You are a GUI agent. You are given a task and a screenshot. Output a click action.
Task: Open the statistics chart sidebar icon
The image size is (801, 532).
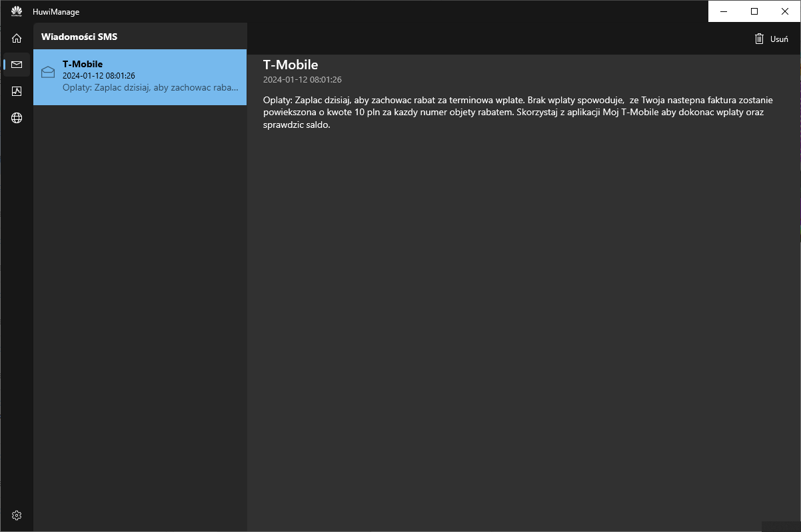point(17,91)
